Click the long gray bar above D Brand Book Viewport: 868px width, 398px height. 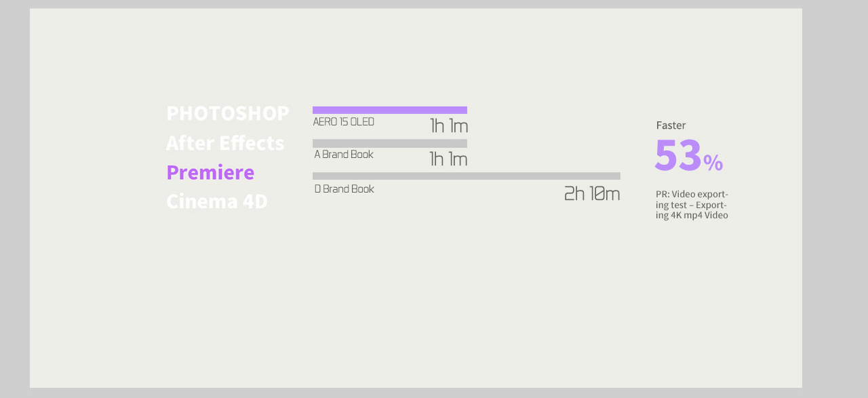(x=466, y=176)
